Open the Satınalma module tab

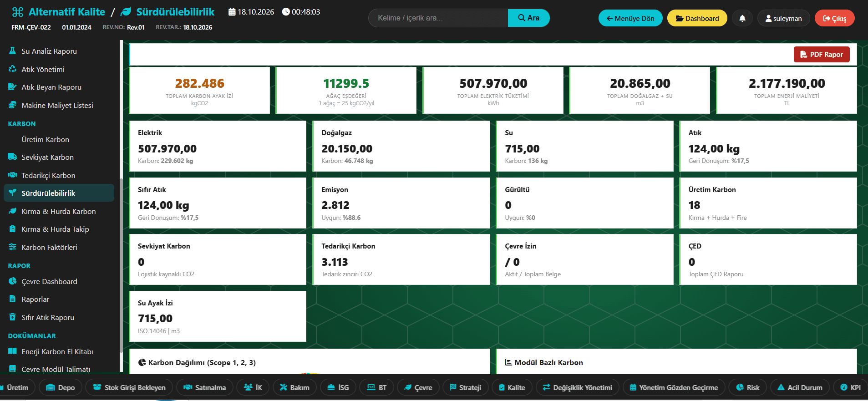[x=204, y=387]
